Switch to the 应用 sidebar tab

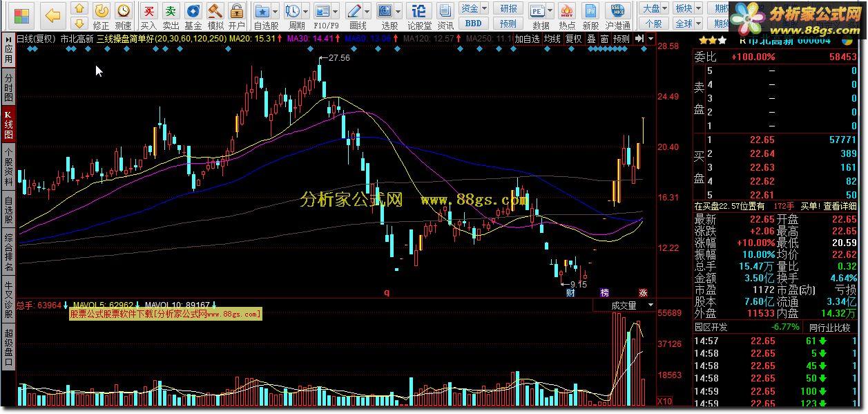[8, 50]
